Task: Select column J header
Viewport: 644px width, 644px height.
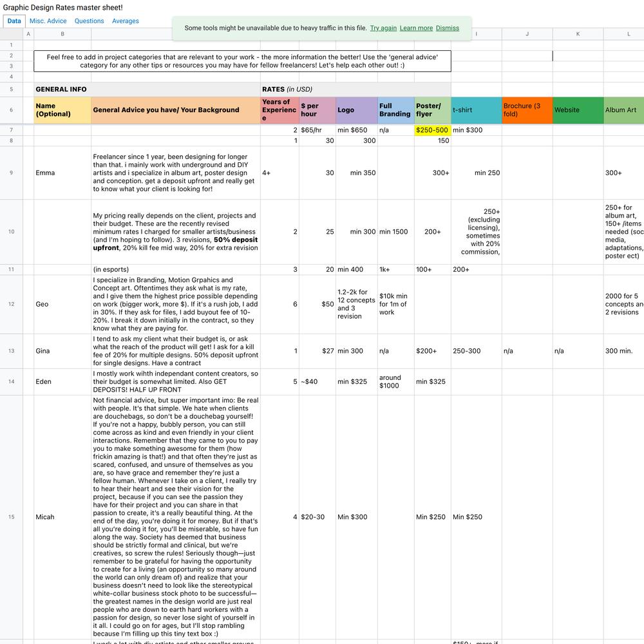Action: point(527,34)
